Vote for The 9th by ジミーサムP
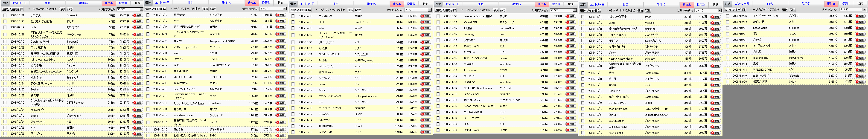The height and width of the screenshot is (139, 868). pyautogui.click(x=280, y=130)
